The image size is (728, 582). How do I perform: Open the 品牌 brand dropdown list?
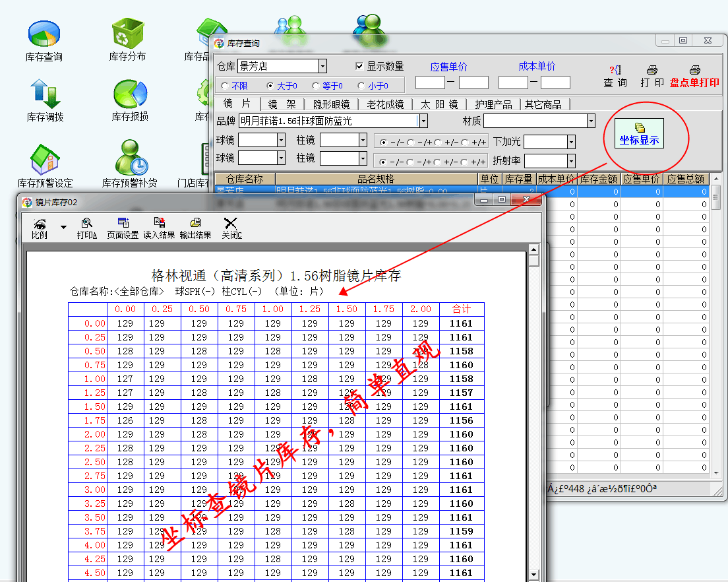point(423,121)
